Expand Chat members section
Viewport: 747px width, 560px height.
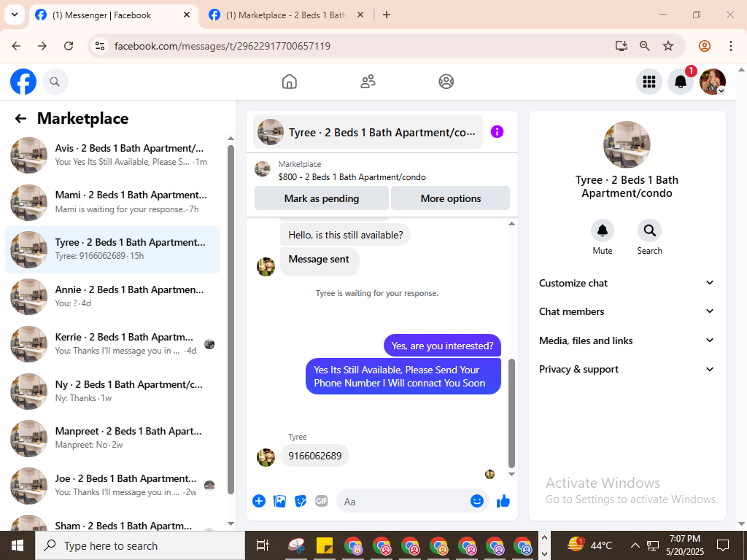click(627, 312)
